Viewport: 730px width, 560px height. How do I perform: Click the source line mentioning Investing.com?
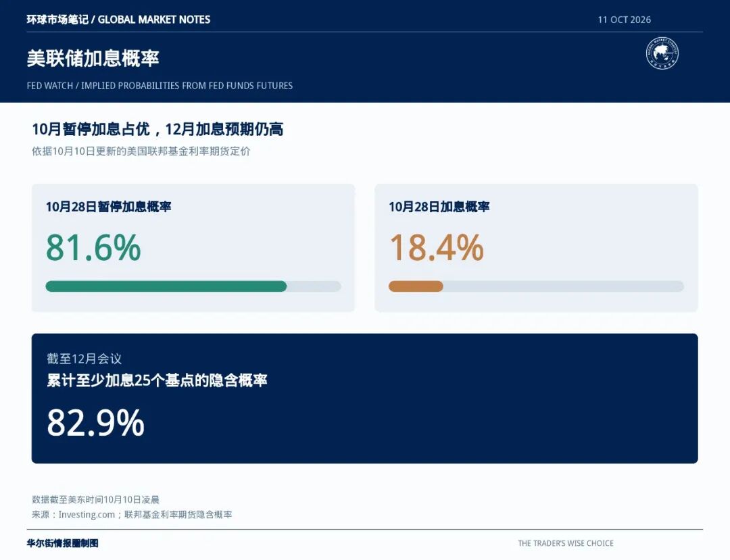click(132, 515)
